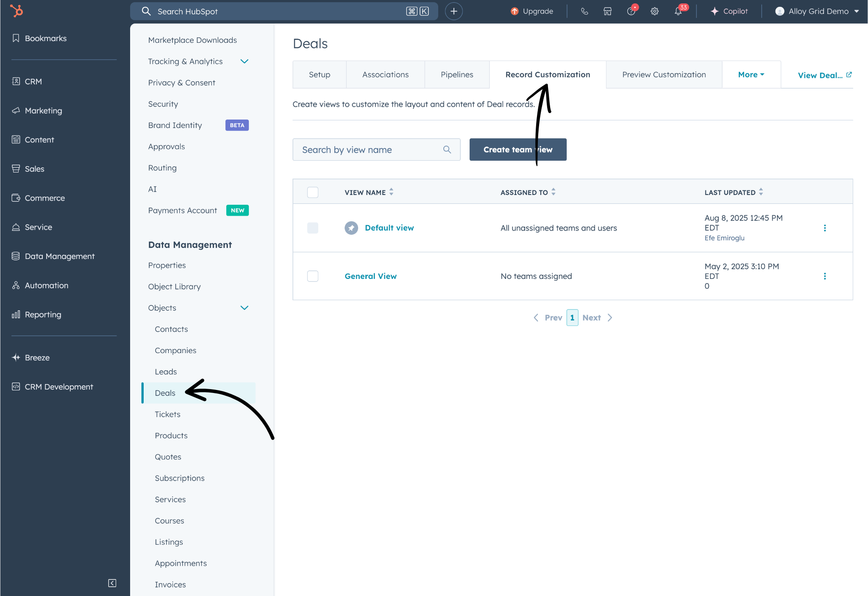The width and height of the screenshot is (868, 596).
Task: Click the HubSpot sprocket logo
Action: click(17, 11)
